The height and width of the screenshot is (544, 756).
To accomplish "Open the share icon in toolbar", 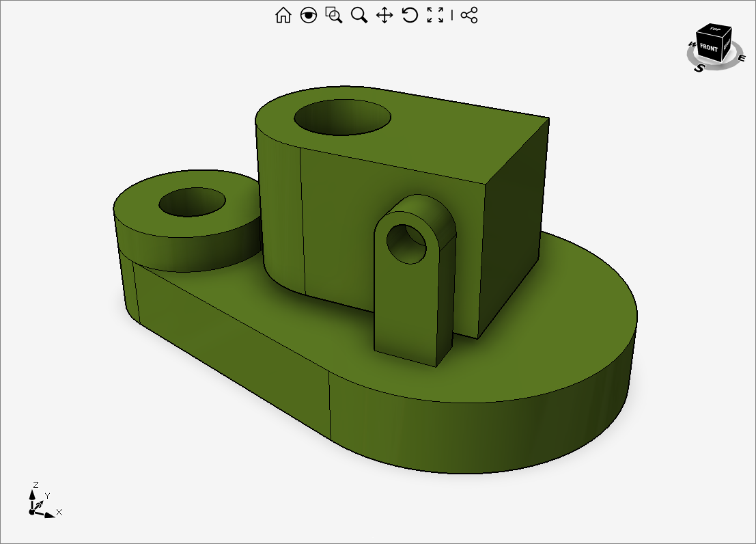I will (x=469, y=15).
